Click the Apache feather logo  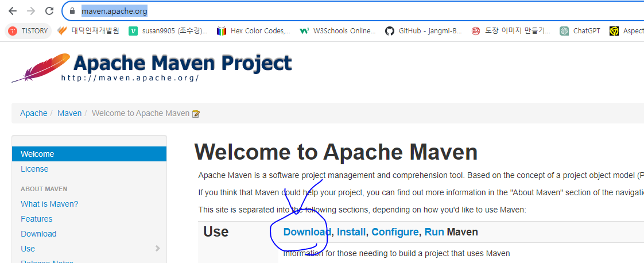pos(41,68)
